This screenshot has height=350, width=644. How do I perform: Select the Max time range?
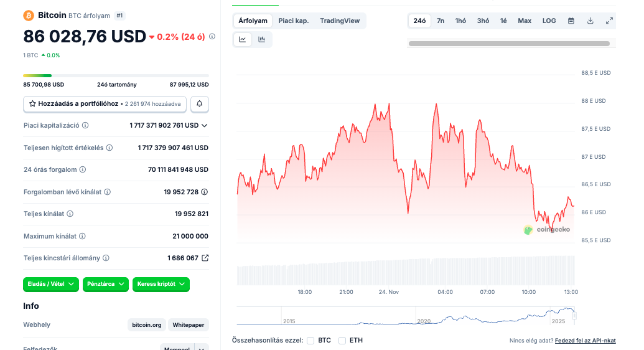pos(525,21)
